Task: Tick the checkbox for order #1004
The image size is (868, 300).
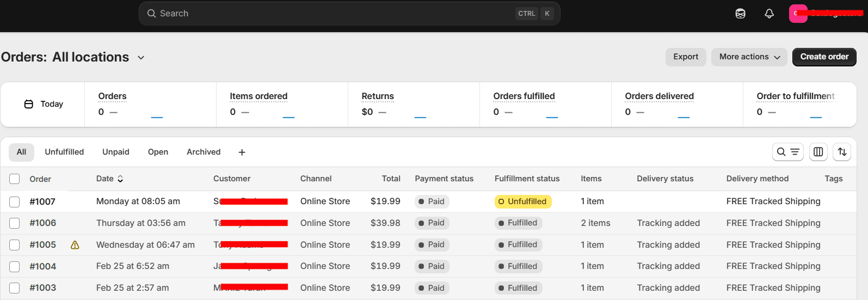Action: [x=15, y=266]
